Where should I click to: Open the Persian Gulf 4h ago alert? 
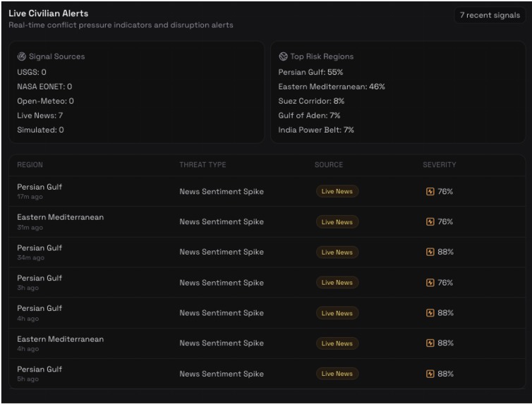coord(267,313)
